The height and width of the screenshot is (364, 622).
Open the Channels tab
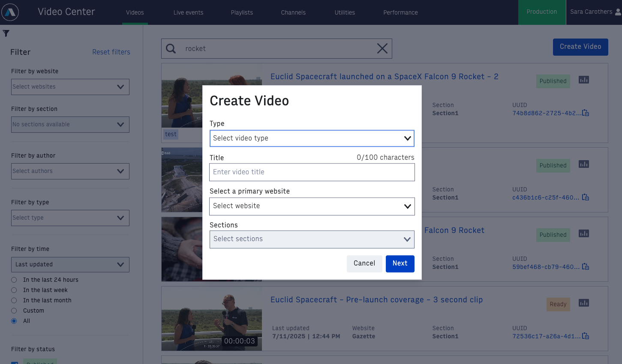coord(293,12)
